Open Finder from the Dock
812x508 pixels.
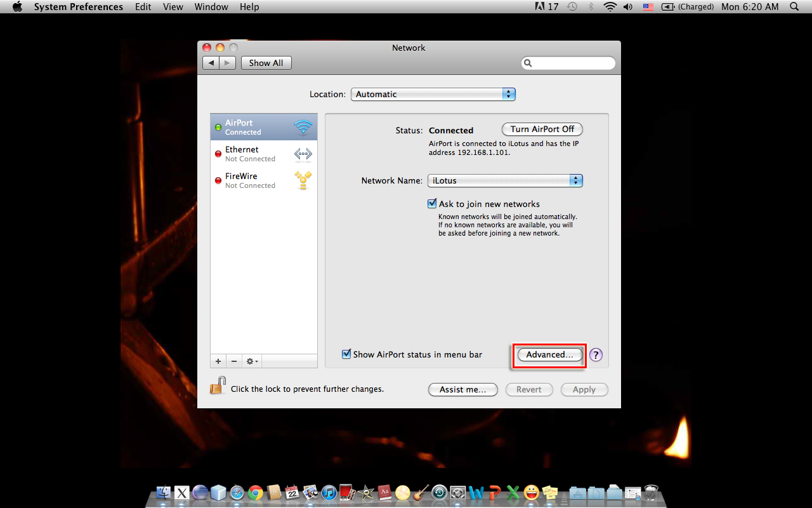click(164, 493)
